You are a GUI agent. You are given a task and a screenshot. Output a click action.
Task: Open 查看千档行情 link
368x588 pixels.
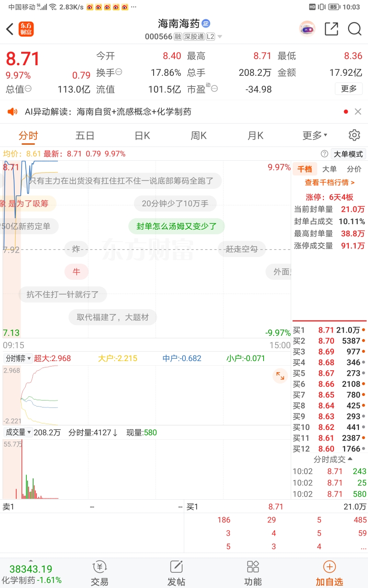pos(330,182)
